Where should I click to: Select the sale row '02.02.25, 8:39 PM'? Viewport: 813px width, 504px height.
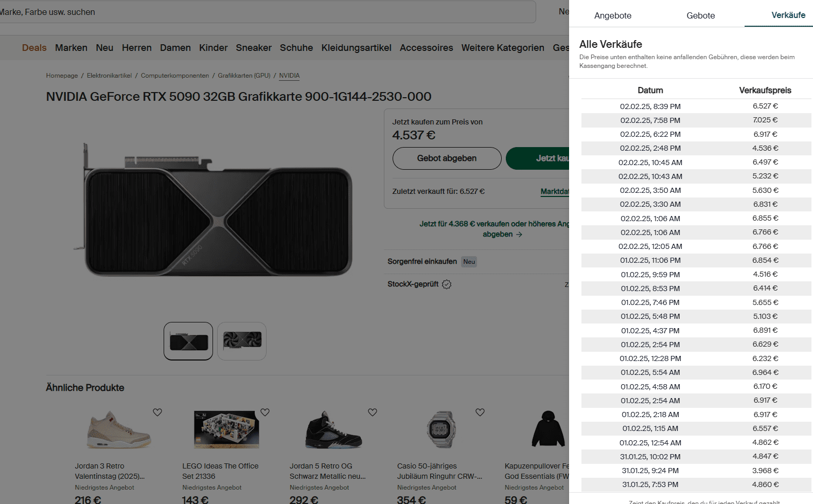(696, 106)
